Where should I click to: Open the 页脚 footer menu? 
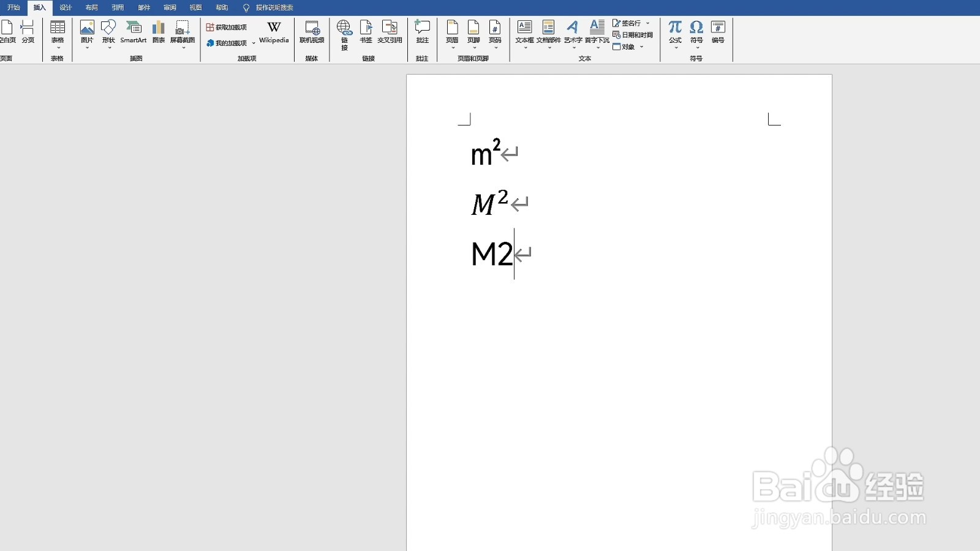point(473,34)
